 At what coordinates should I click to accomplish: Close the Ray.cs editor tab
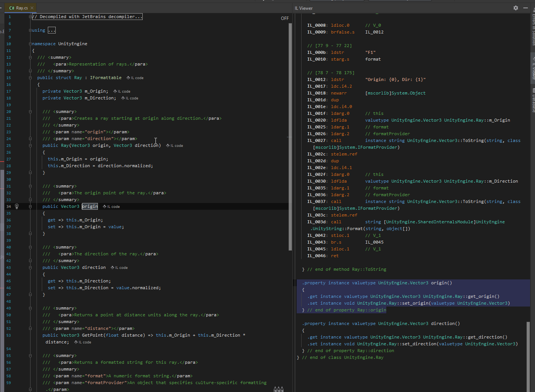pyautogui.click(x=31, y=7)
